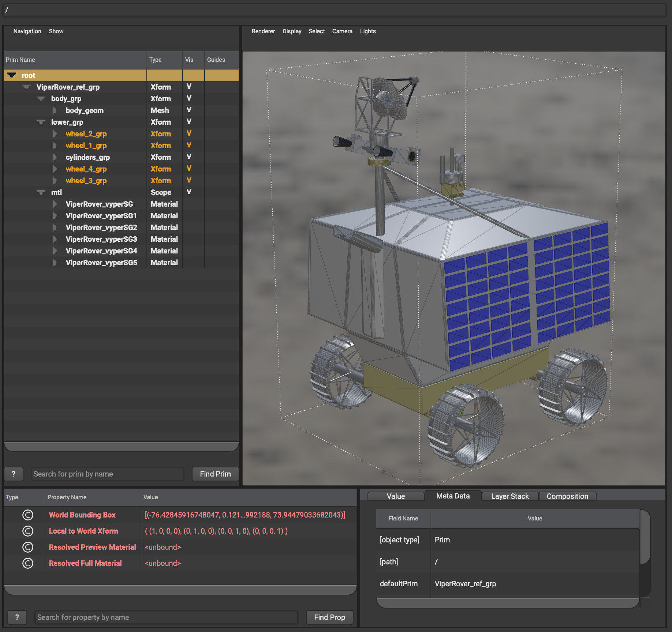Viewport: 672px width, 632px height.
Task: Click the icon next to Resolved Preview Material
Action: tap(28, 547)
